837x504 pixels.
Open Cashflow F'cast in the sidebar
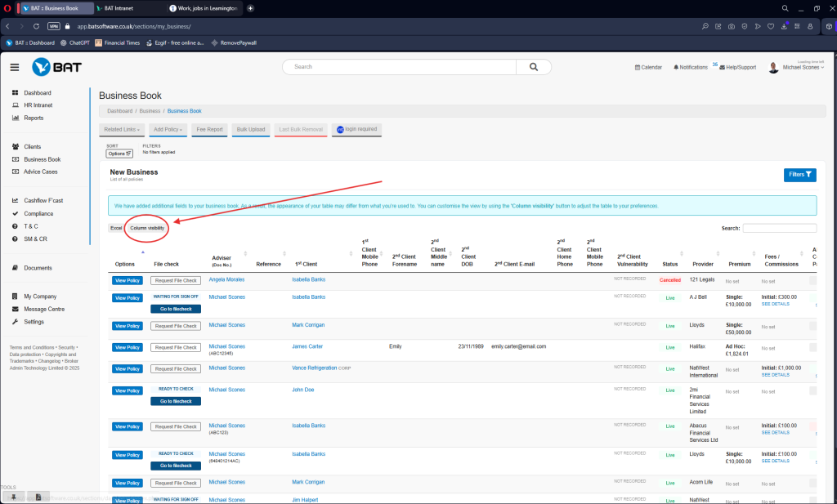pos(45,200)
